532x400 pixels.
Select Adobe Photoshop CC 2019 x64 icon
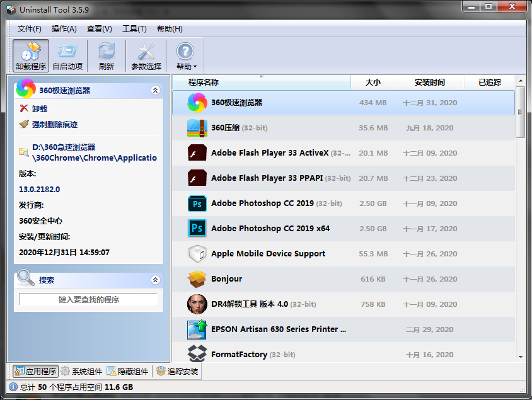[197, 229]
